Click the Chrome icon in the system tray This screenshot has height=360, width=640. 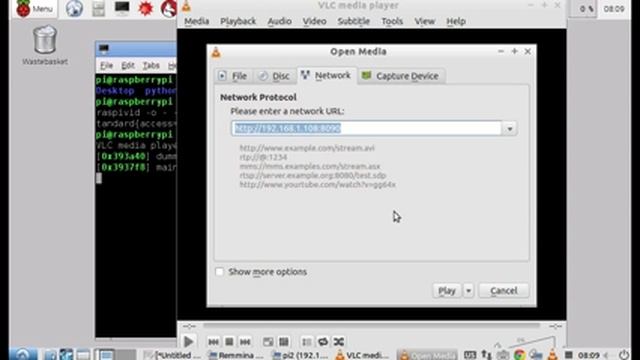click(520, 355)
